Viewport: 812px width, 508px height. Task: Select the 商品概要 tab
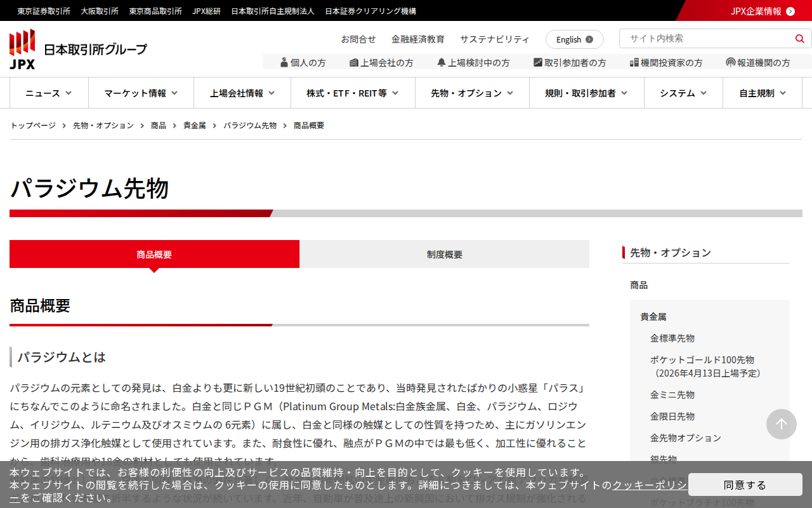[x=154, y=254]
